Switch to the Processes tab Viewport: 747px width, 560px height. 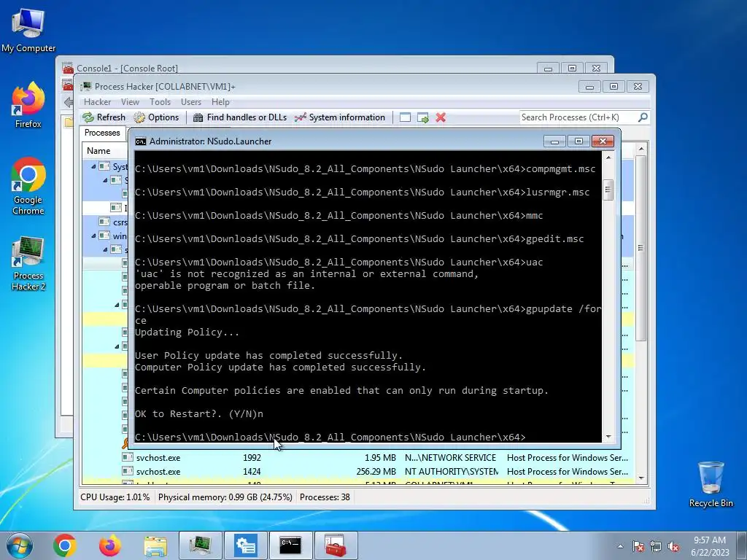102,133
